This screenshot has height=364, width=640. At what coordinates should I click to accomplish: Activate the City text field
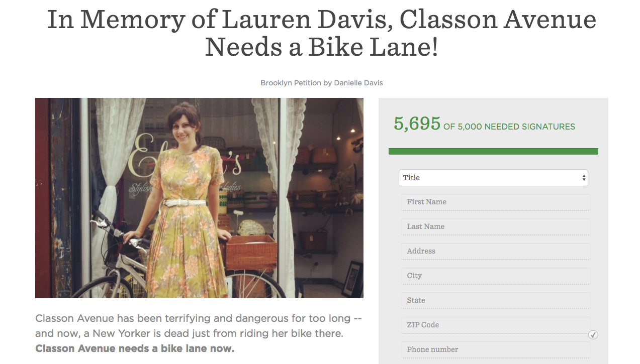tap(495, 276)
